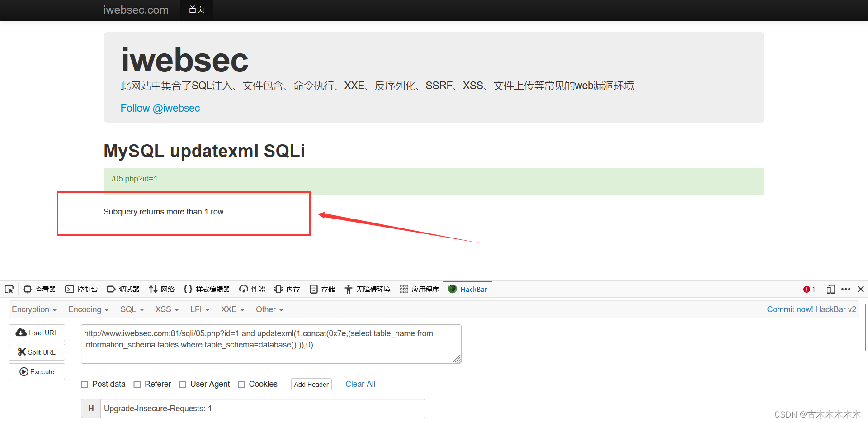Switch to the 存储 (Storage) panel

[322, 289]
